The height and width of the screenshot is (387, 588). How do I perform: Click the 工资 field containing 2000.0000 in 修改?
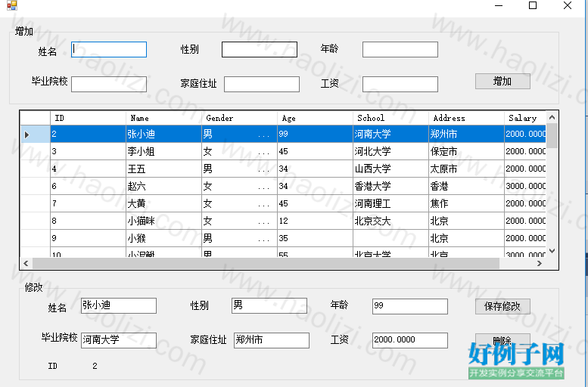[x=410, y=340]
